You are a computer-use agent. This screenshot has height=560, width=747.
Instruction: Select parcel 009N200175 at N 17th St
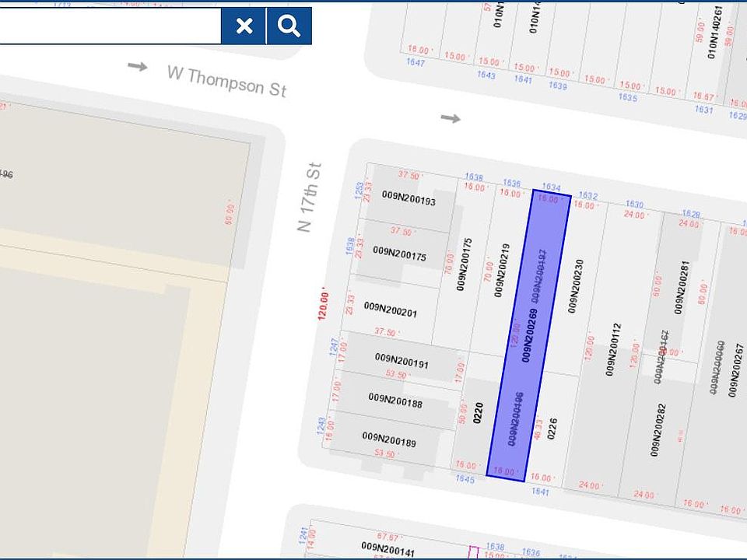click(x=400, y=254)
